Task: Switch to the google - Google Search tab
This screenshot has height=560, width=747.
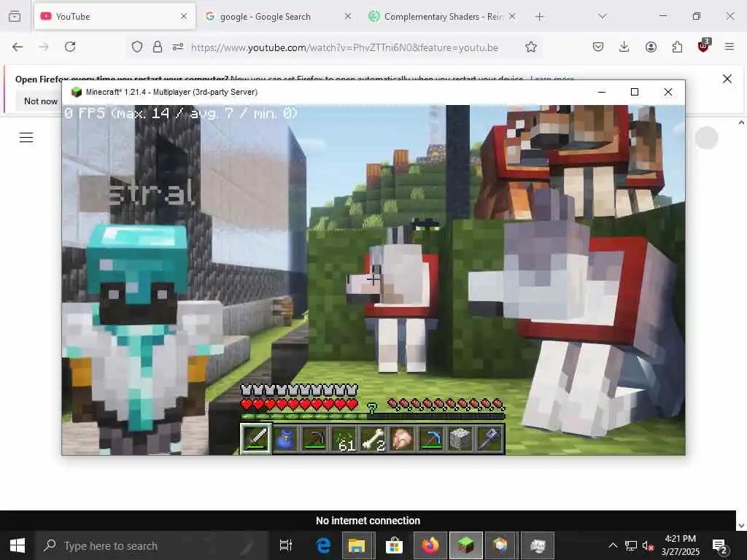Action: [x=279, y=17]
